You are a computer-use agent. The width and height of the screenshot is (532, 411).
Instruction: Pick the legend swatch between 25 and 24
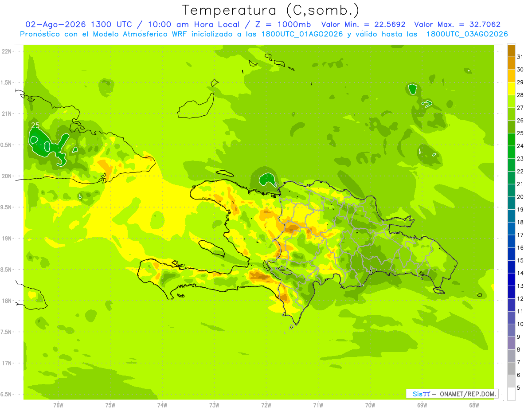pos(511,139)
